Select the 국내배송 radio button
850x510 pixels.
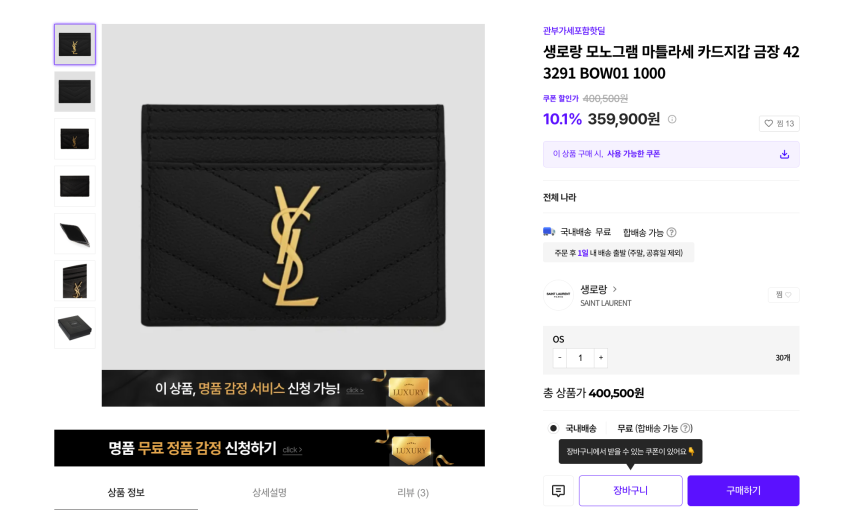point(553,428)
